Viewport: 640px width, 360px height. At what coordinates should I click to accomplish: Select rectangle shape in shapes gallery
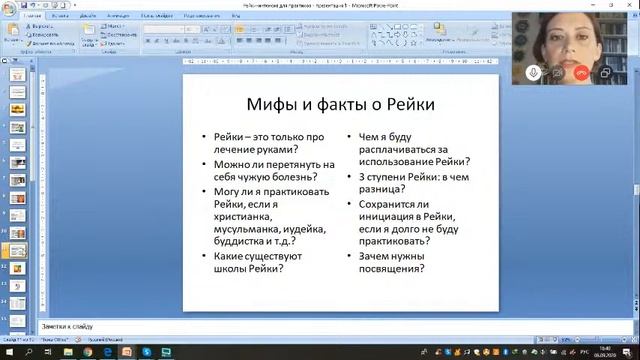point(397,27)
